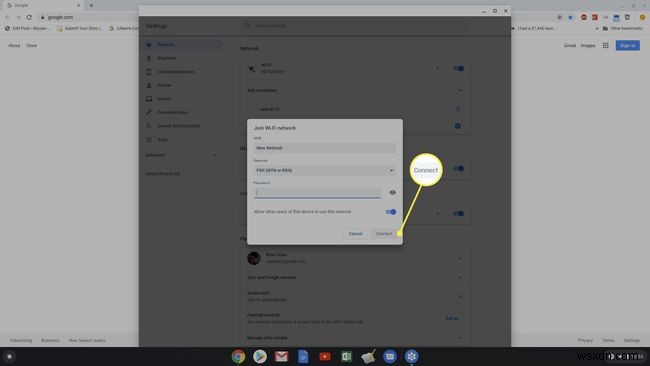Open the Submit Your Story bookmark
Viewport: 650px width, 366px height.
pos(80,28)
